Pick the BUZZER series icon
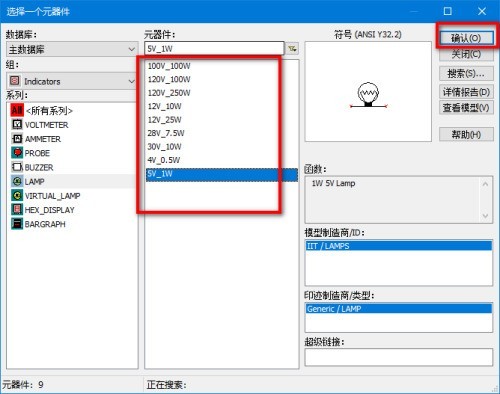This screenshot has width=500, height=394. pos(17,167)
